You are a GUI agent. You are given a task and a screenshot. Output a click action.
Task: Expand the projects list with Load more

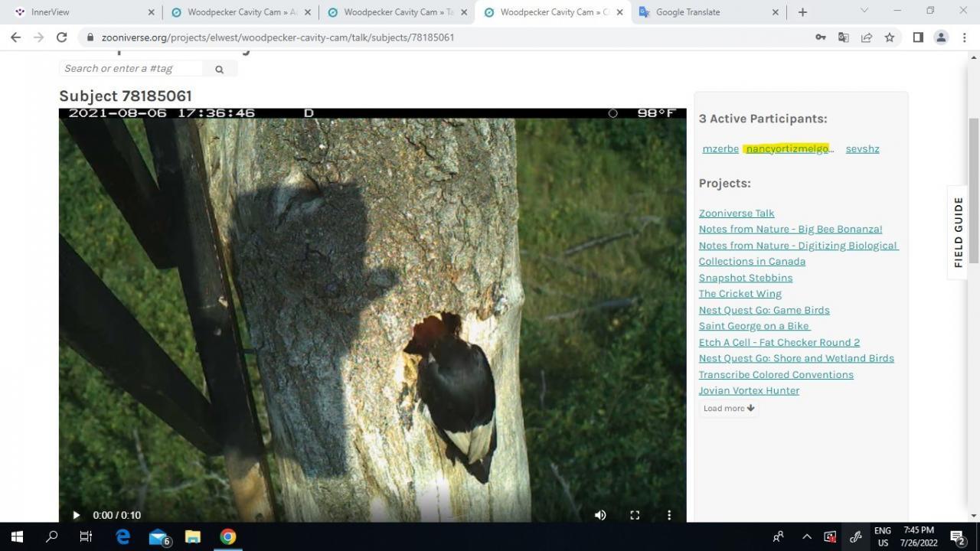[x=729, y=409]
